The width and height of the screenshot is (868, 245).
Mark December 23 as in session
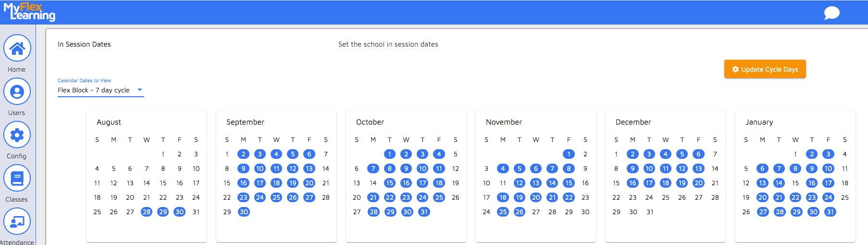tap(632, 197)
